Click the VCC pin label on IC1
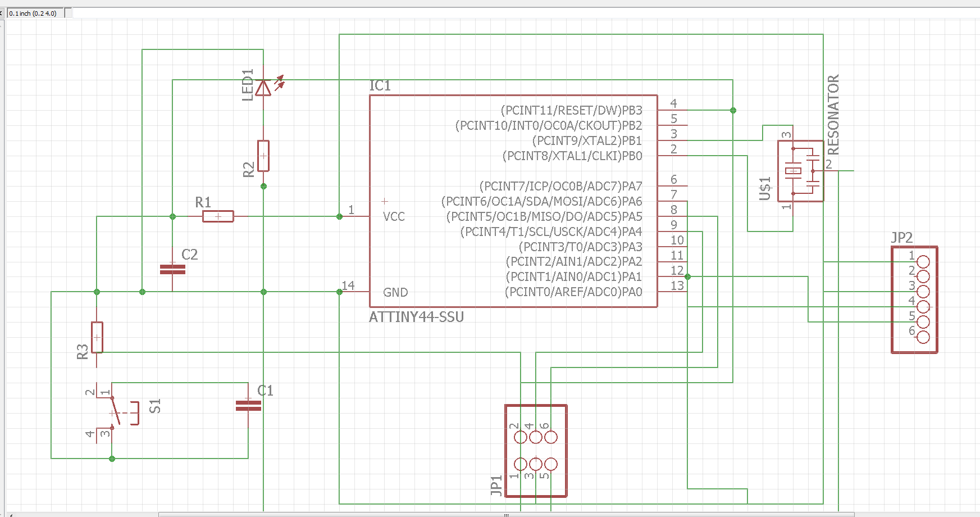This screenshot has width=980, height=517. click(x=394, y=217)
